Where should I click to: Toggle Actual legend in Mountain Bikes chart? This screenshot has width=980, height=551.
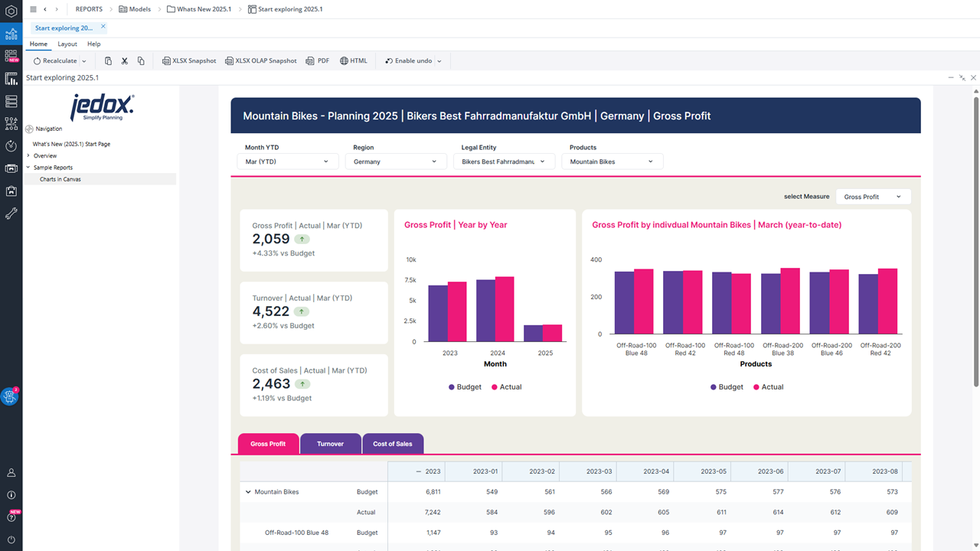pos(767,387)
